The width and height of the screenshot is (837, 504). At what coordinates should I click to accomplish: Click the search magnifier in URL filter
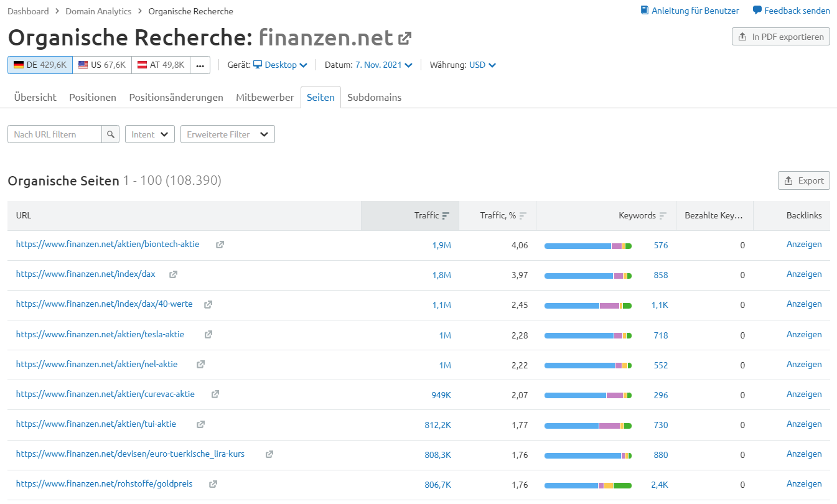pos(110,134)
